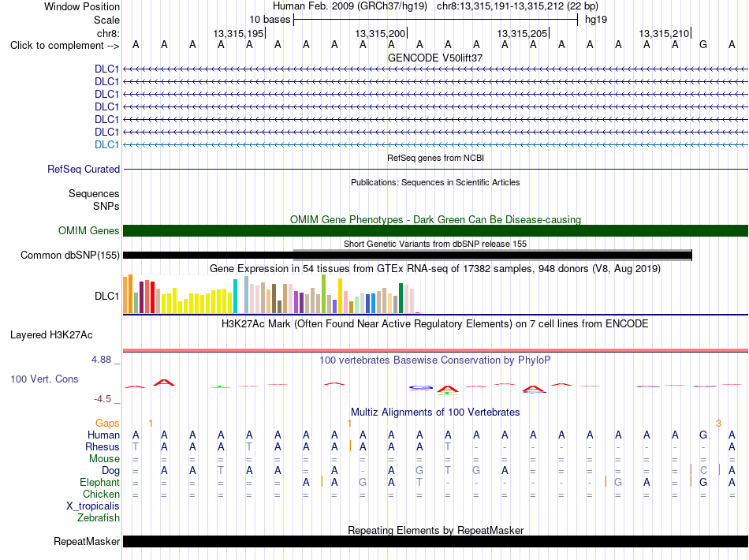Click the black RepeatMasker element bar
This screenshot has width=749, height=560.
coord(435,541)
